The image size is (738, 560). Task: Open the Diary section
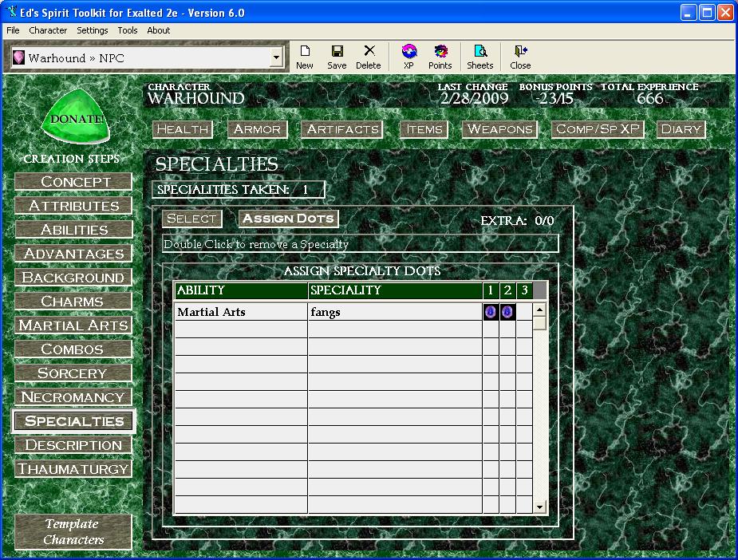[x=681, y=129]
